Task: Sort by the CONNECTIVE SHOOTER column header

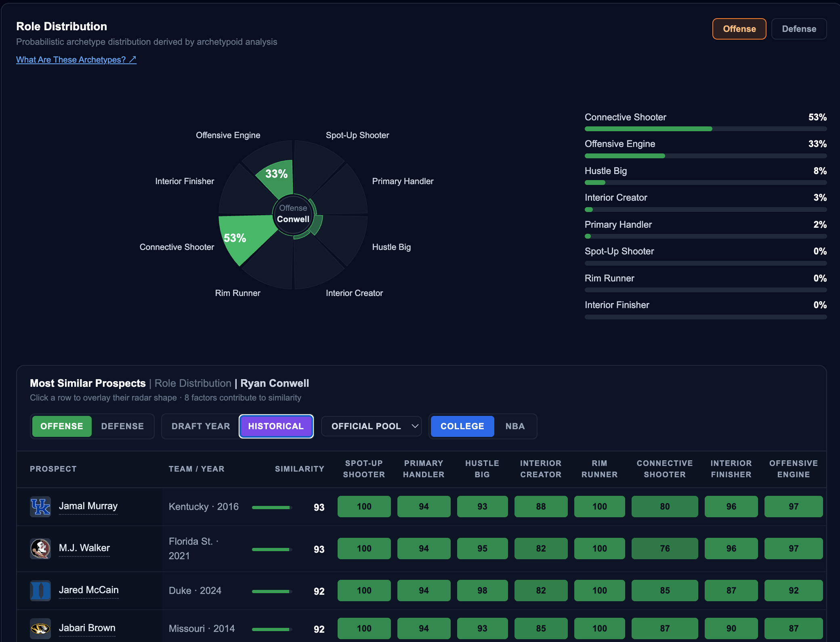Action: point(665,469)
